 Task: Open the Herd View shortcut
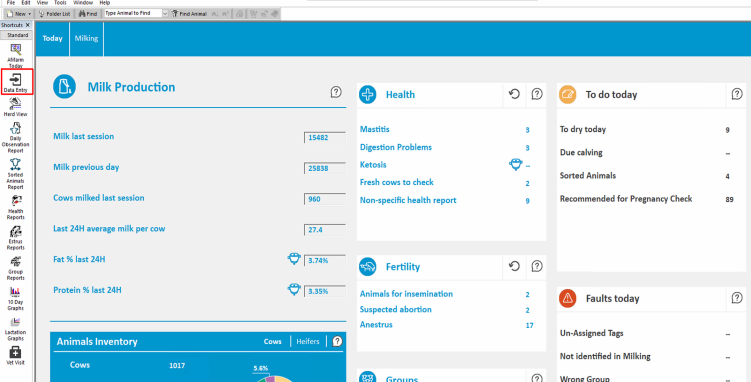tap(16, 107)
